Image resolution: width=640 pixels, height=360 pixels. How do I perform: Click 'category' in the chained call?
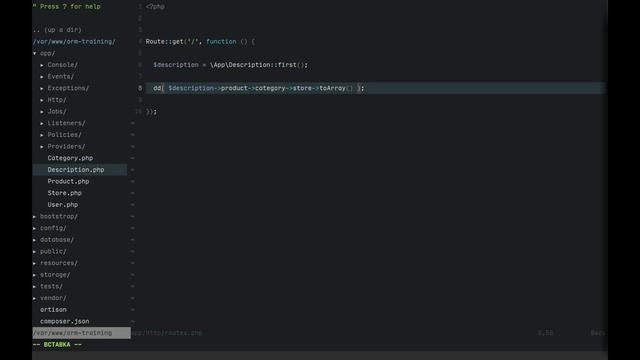tap(270, 88)
